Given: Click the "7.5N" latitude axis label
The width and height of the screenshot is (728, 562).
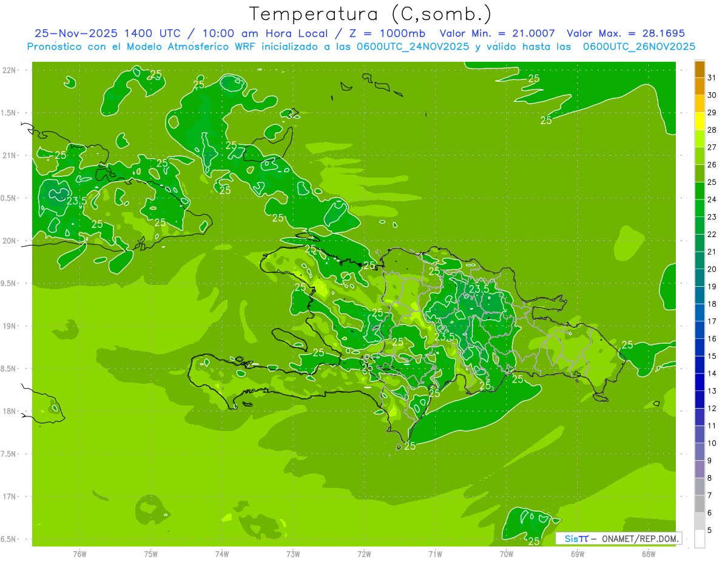Looking at the screenshot, I should 9,454.
